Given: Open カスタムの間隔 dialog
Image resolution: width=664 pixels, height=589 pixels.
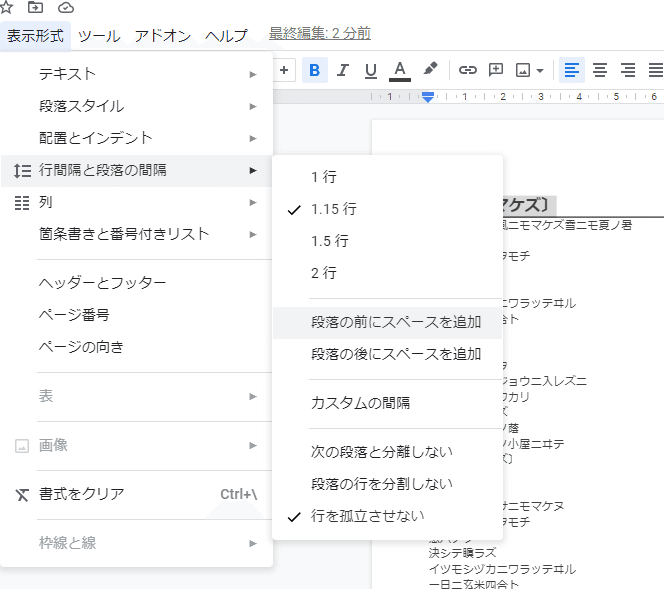Looking at the screenshot, I should (387, 404).
